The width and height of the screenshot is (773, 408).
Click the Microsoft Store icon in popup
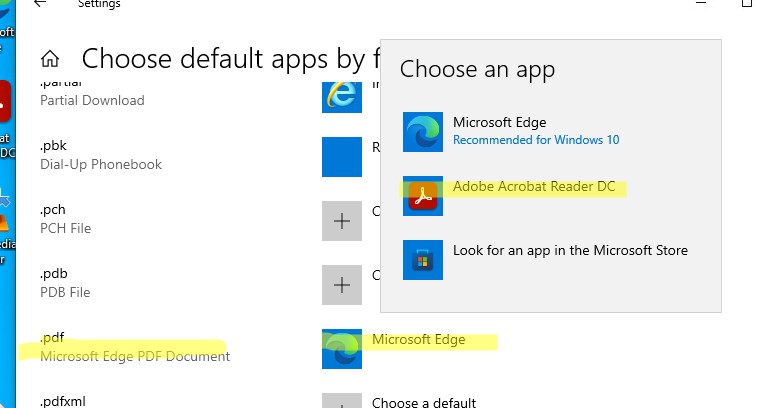[x=422, y=260]
